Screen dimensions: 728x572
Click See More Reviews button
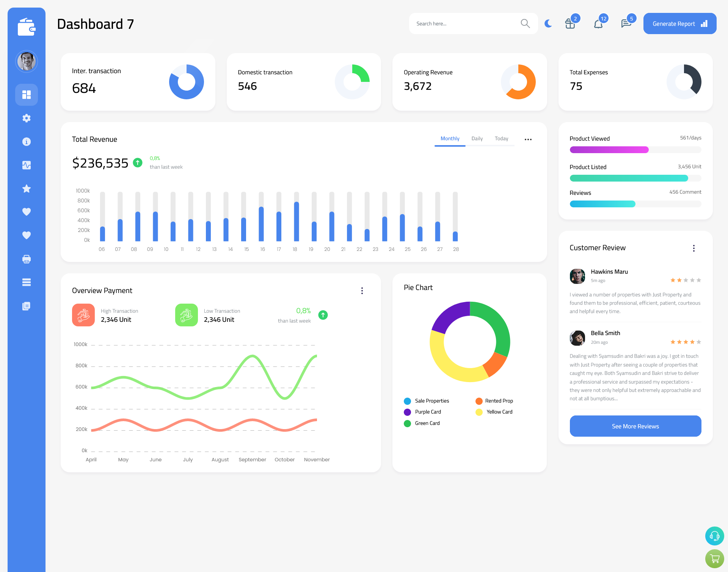pyautogui.click(x=635, y=426)
